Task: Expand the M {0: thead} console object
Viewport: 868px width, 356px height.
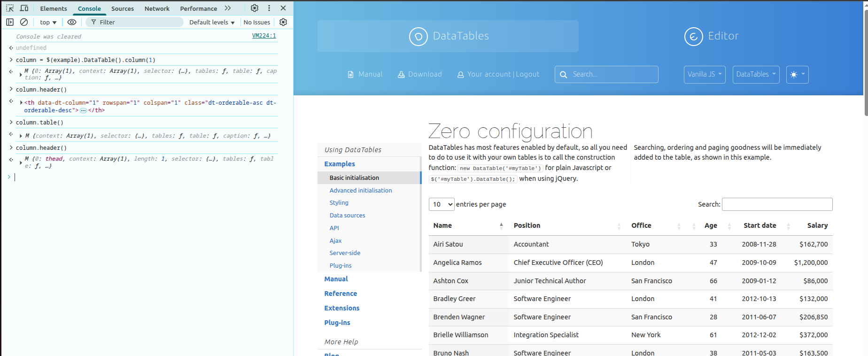Action: click(21, 163)
